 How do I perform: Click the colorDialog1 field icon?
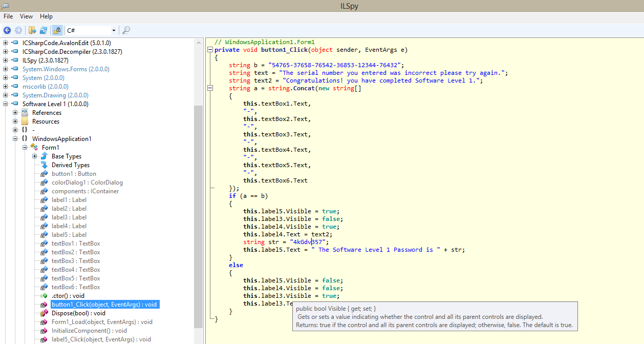click(x=44, y=183)
